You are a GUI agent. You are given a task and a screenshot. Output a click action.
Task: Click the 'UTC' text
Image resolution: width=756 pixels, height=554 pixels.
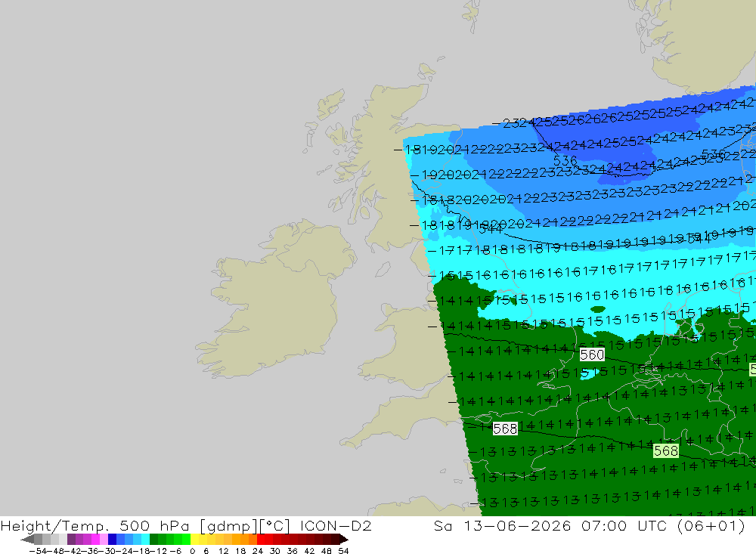(652, 525)
